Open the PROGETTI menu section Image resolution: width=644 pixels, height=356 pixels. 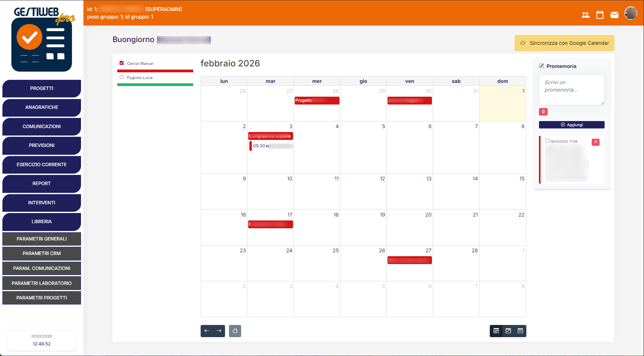[42, 88]
